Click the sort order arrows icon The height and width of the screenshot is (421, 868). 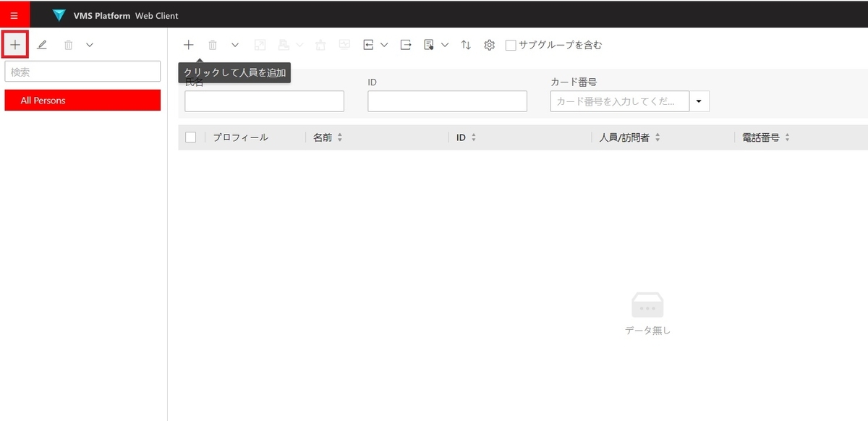pos(465,44)
